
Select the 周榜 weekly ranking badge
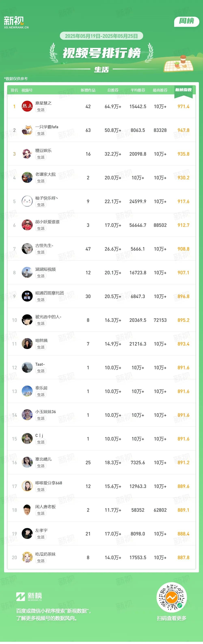click(187, 21)
